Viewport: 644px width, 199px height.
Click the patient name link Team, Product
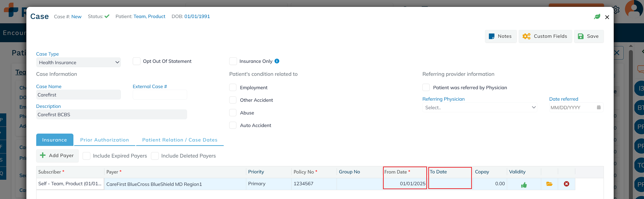pyautogui.click(x=149, y=16)
